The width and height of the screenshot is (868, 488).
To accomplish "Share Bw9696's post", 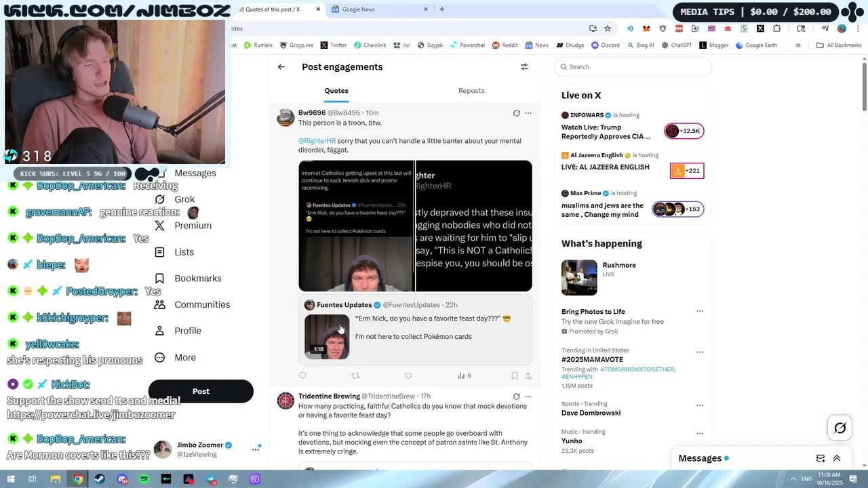I will [x=528, y=375].
